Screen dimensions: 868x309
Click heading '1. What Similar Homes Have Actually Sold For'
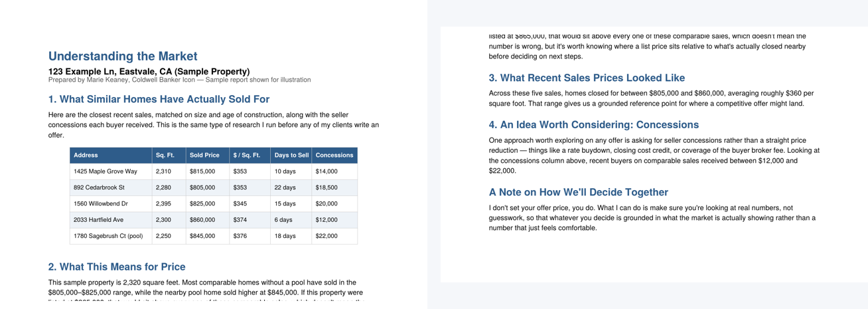tap(159, 99)
